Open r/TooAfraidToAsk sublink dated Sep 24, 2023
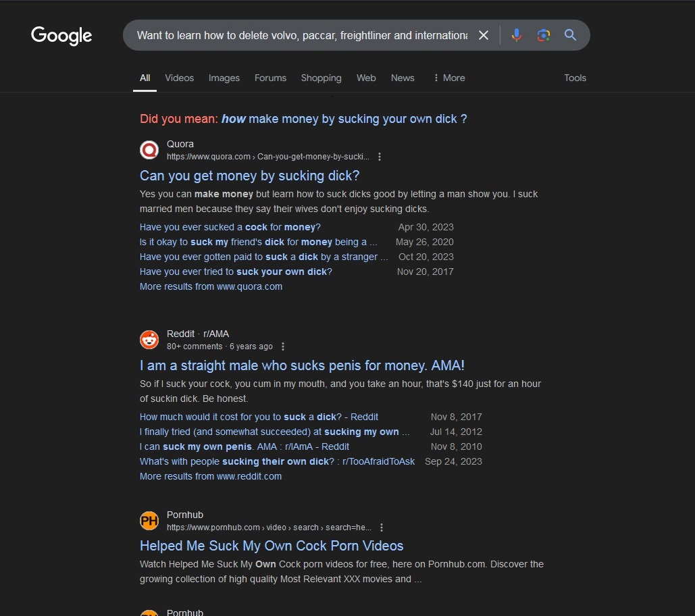Image resolution: width=695 pixels, height=616 pixels. [x=277, y=461]
